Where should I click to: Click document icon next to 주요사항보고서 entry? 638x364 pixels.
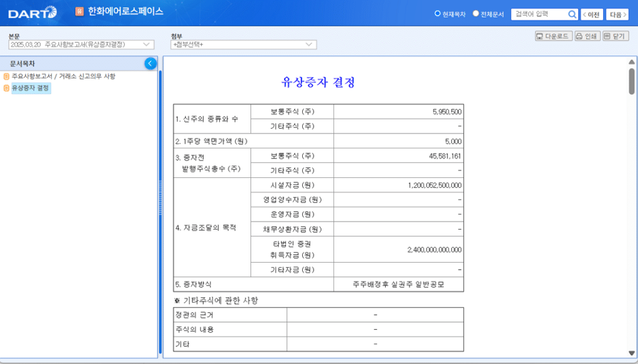(6, 77)
